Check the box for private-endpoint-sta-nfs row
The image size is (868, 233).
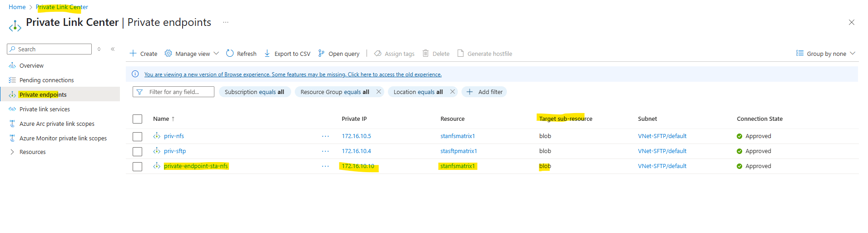(137, 167)
